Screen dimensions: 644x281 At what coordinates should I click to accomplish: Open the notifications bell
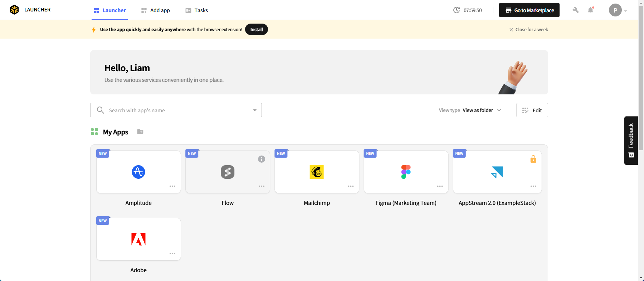point(591,10)
